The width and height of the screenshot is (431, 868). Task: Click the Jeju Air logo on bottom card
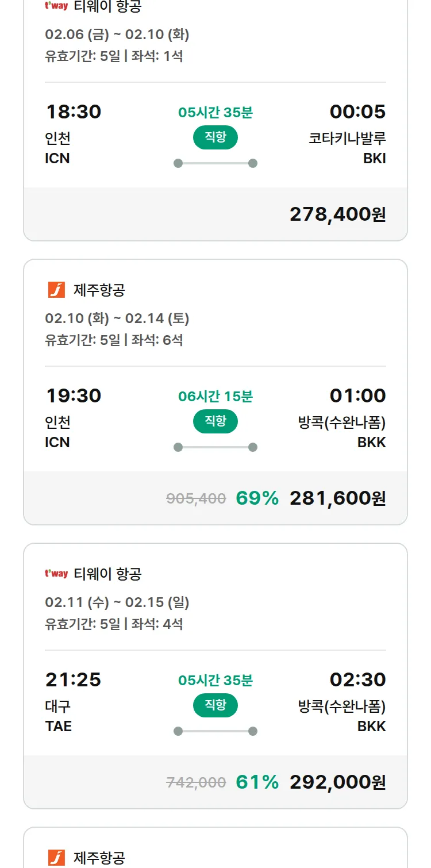[56, 858]
